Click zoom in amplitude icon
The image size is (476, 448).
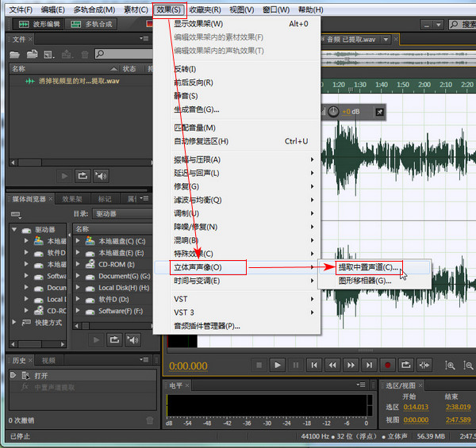click(450, 366)
